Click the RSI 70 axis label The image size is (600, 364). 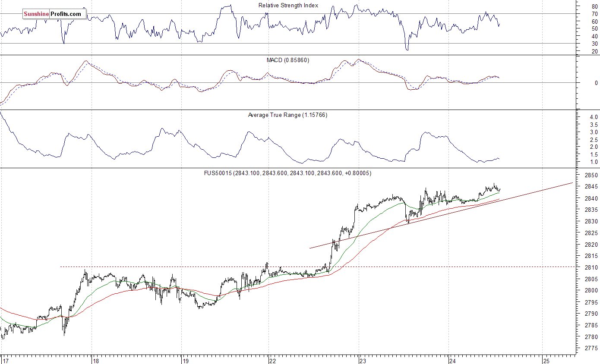[595, 14]
